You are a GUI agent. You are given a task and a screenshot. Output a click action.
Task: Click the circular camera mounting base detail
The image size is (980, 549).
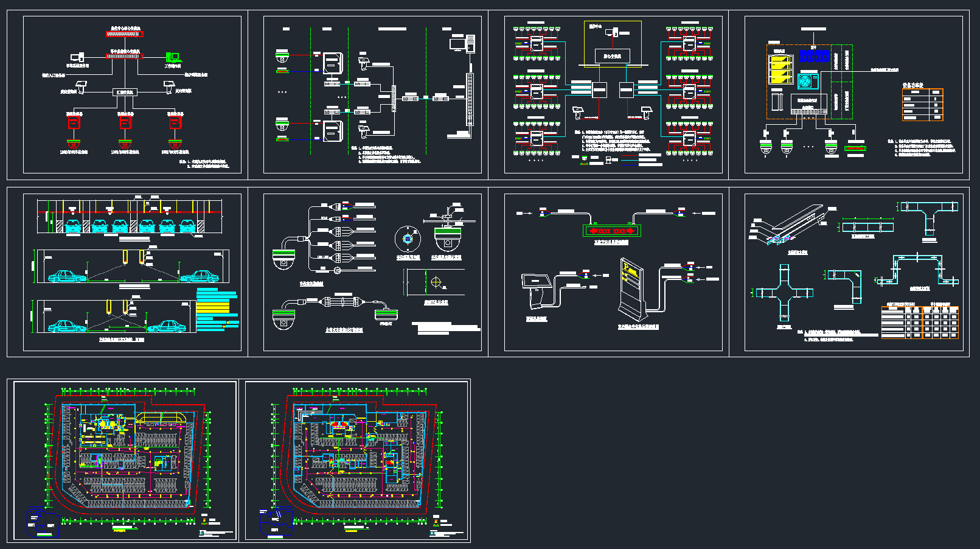click(x=407, y=239)
